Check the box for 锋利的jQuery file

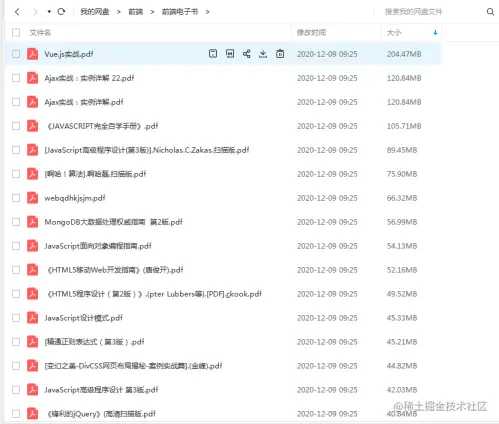click(x=16, y=414)
